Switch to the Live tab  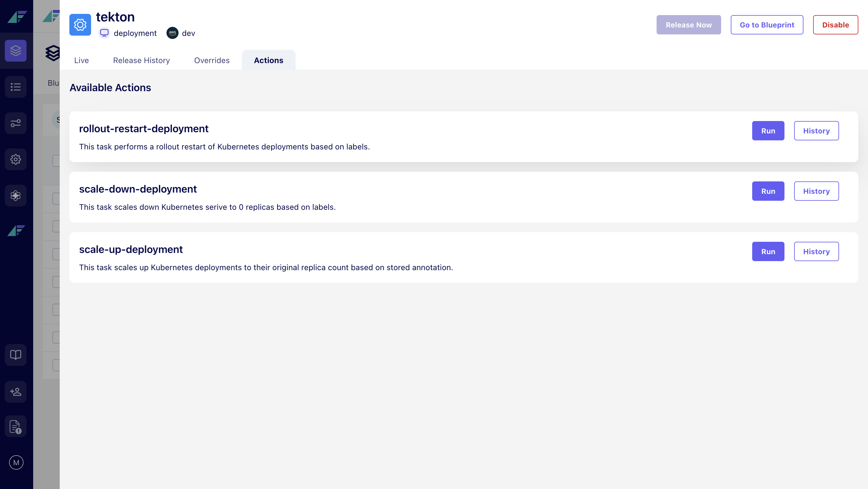(81, 60)
